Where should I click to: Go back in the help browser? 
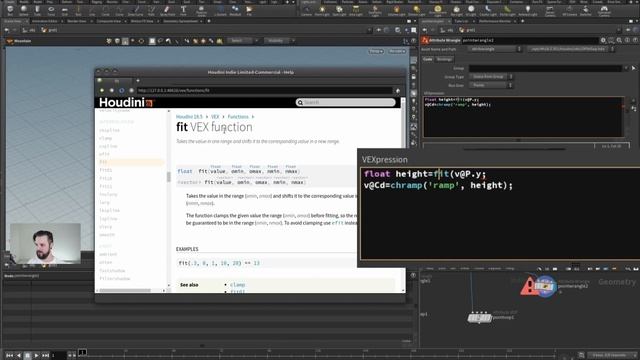point(102,90)
